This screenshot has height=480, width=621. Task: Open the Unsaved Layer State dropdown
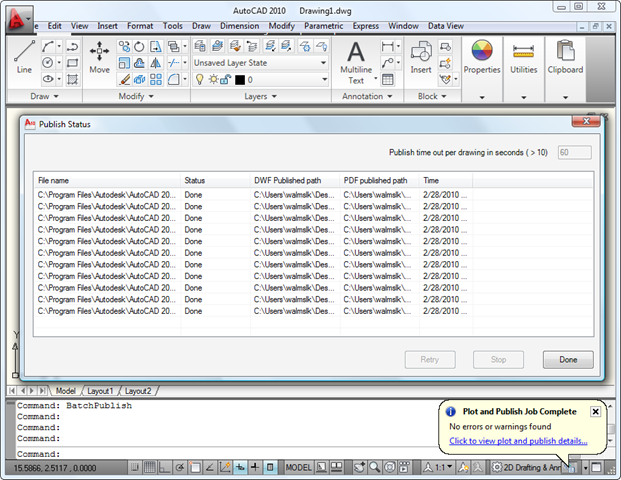click(259, 62)
